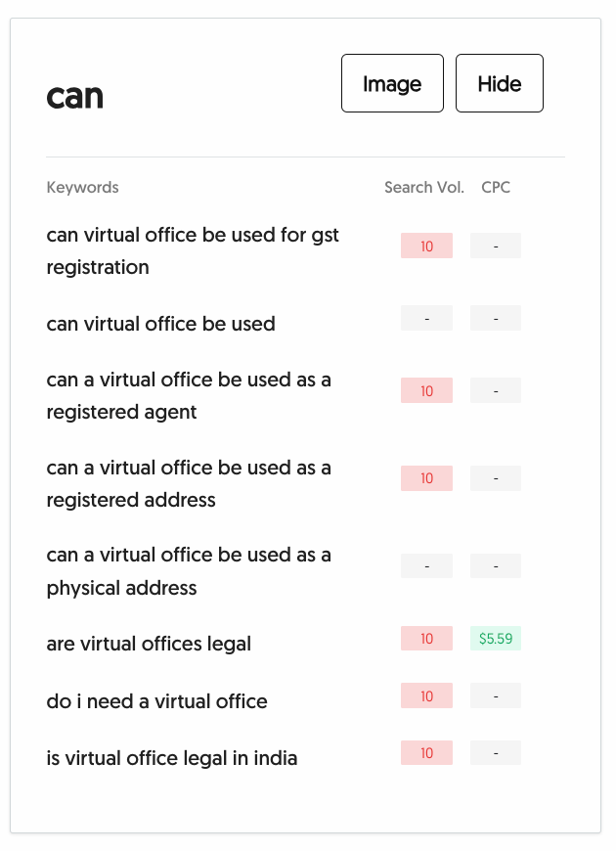Click the Hide button
The width and height of the screenshot is (616, 851).
[499, 83]
